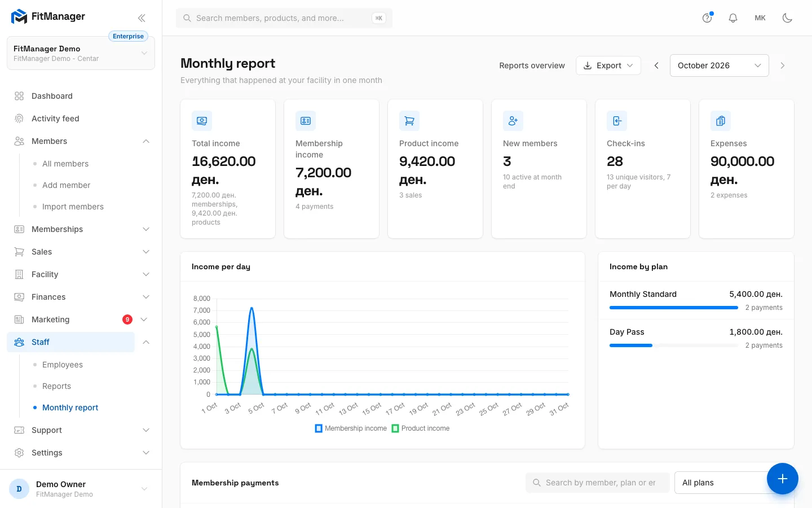Screen dimensions: 812x508
Task: Open Activity feed in sidebar
Action: [x=55, y=119]
